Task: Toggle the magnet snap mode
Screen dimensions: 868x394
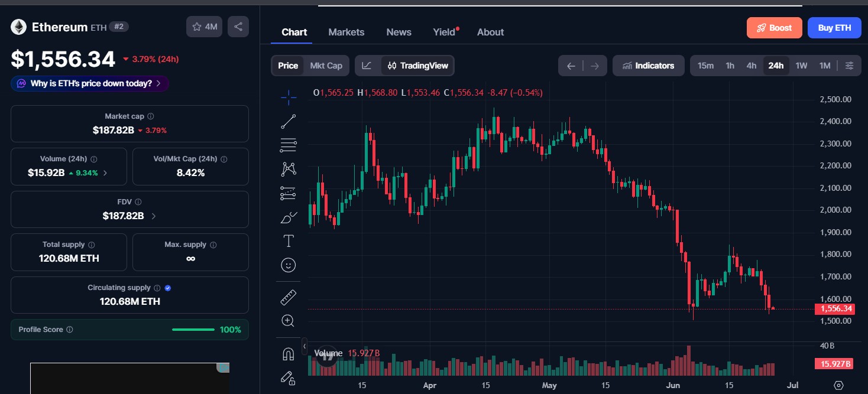Action: point(289,354)
